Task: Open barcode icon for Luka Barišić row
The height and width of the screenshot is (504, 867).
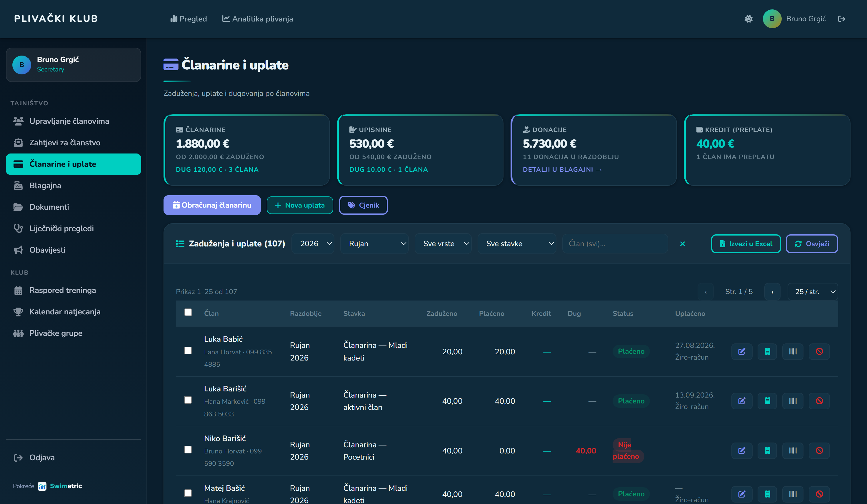Action: click(x=793, y=401)
